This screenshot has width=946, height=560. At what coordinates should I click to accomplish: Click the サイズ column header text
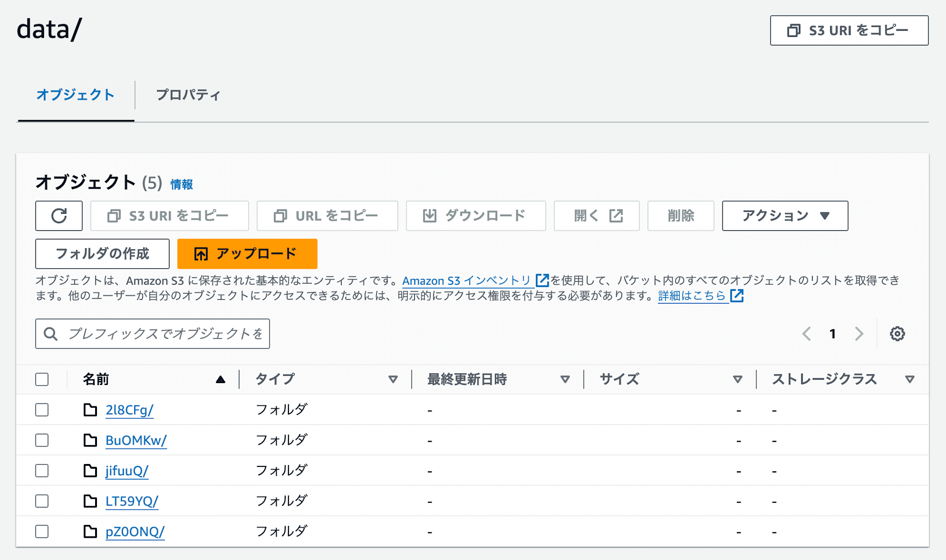[x=619, y=379]
